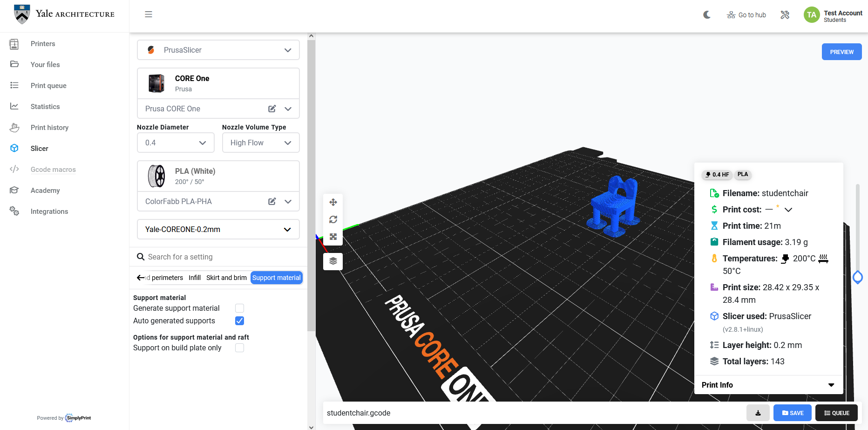
Task: Open the Nozzle Diameter 0.4 dropdown
Action: click(x=176, y=143)
